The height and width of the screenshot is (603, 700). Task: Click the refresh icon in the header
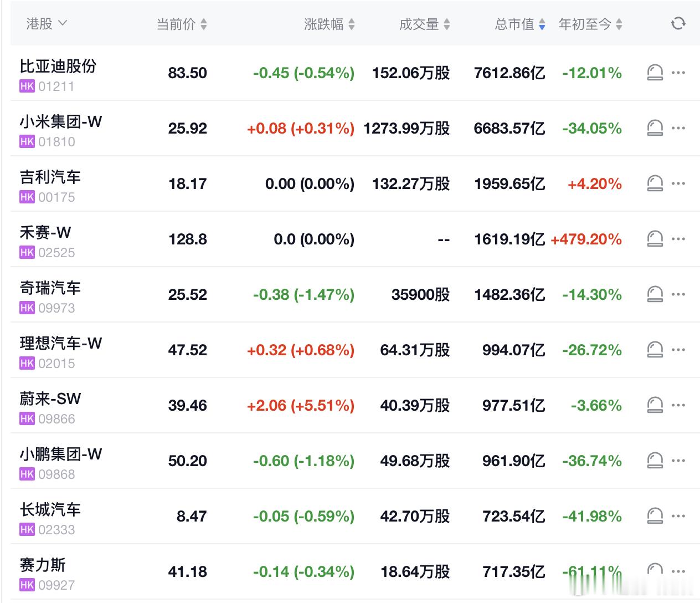point(678,23)
